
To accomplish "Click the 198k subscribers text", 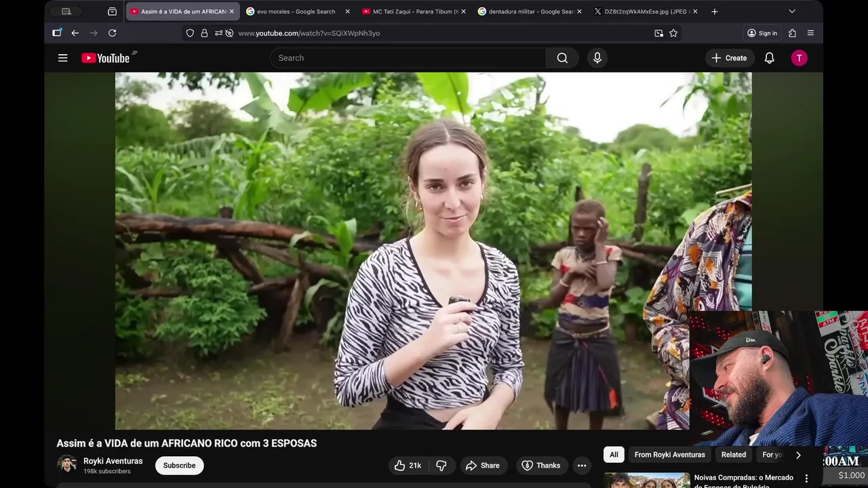I will tap(107, 471).
